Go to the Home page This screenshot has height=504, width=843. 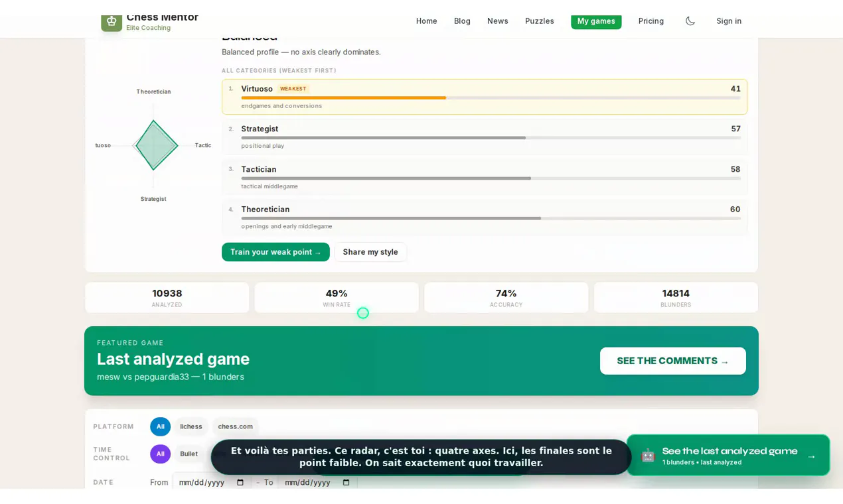coord(427,21)
